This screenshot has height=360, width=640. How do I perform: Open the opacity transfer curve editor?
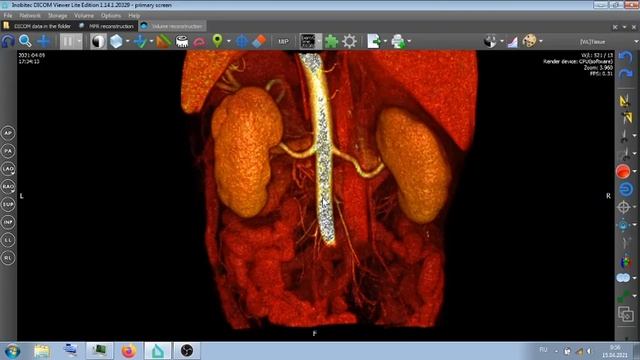click(x=513, y=42)
